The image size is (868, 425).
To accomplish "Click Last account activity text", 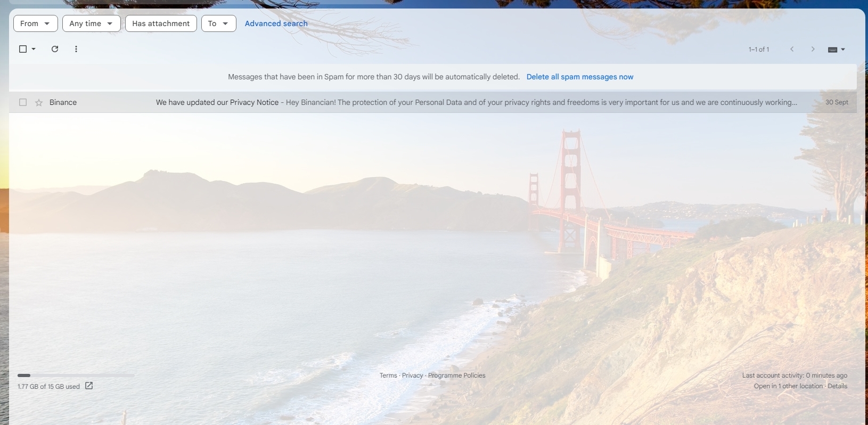I will click(795, 375).
